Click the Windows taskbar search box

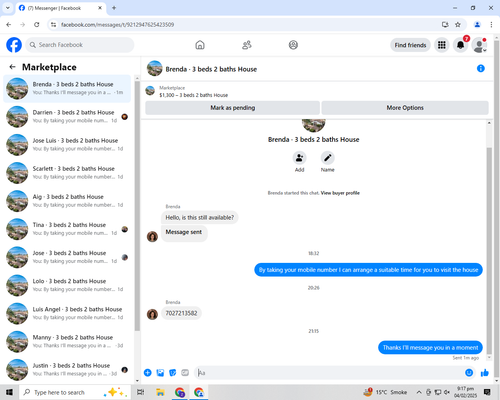click(x=75, y=392)
